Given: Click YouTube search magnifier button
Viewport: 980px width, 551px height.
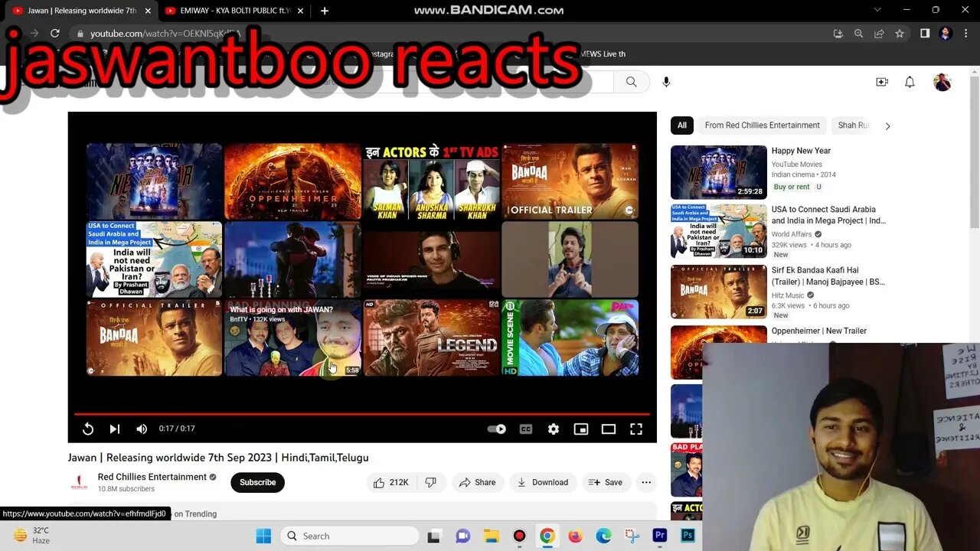Looking at the screenshot, I should 632,82.
